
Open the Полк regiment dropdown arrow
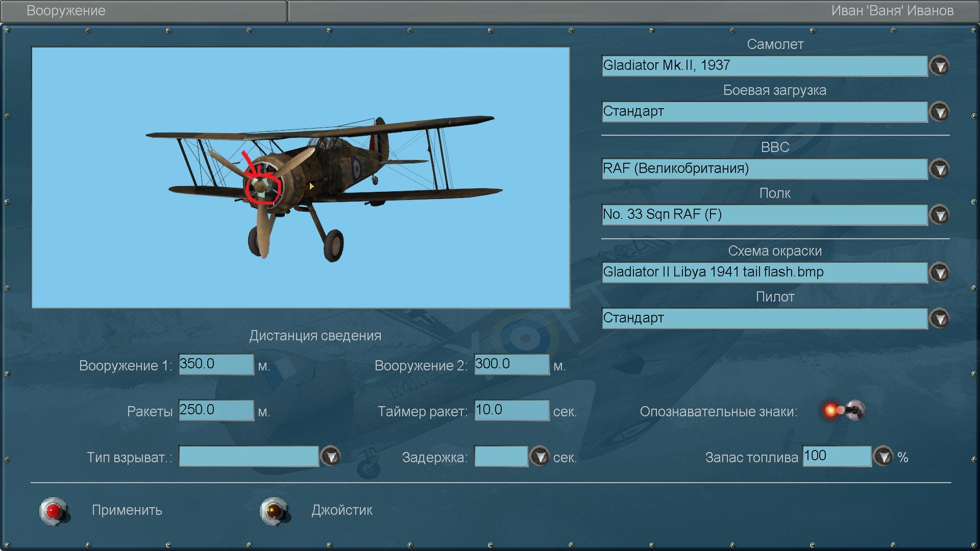940,215
